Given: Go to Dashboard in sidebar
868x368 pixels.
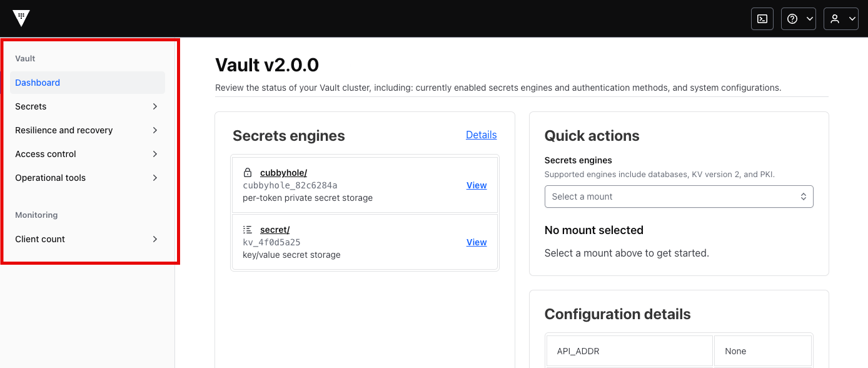Looking at the screenshot, I should 88,83.
